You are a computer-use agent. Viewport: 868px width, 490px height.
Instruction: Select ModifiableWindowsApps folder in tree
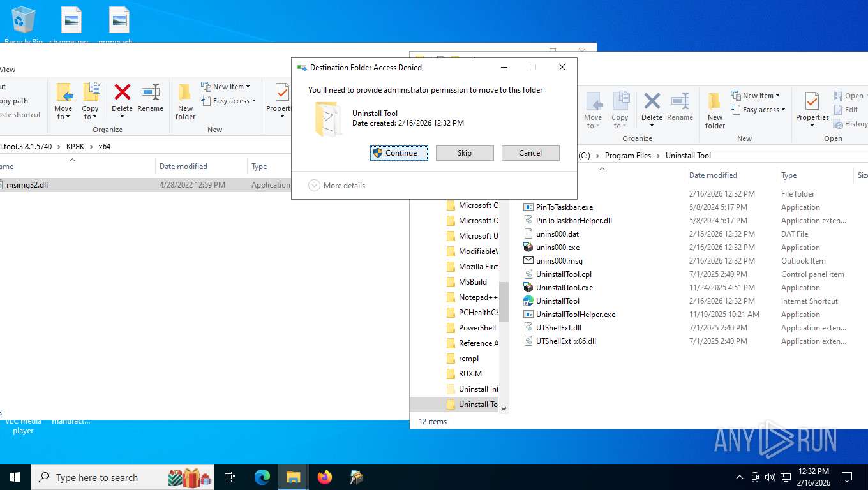pos(478,251)
